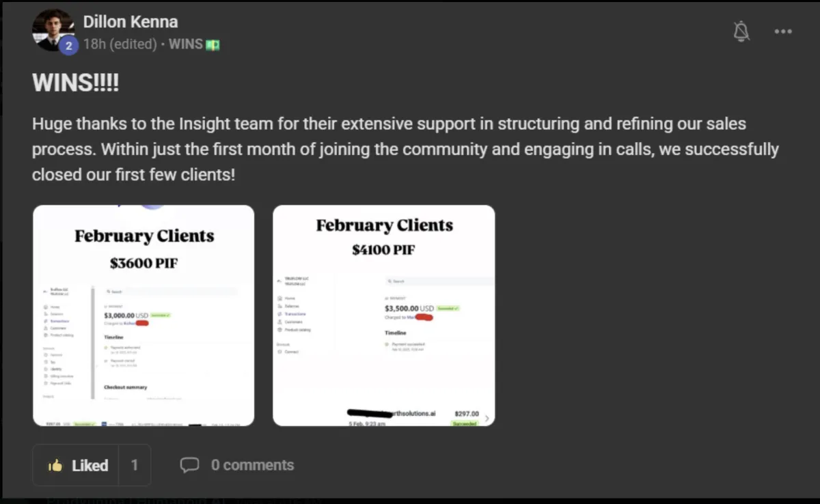Toggle the Liked button off
The image size is (820, 504).
76,465
